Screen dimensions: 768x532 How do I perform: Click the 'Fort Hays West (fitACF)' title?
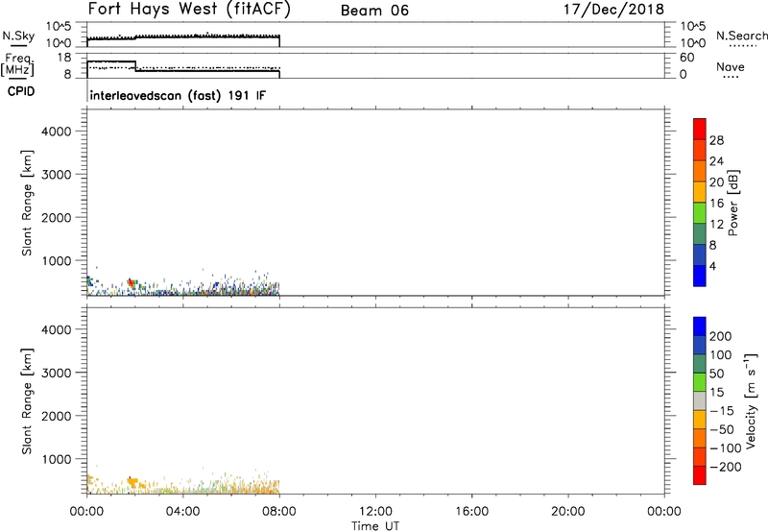[189, 10]
